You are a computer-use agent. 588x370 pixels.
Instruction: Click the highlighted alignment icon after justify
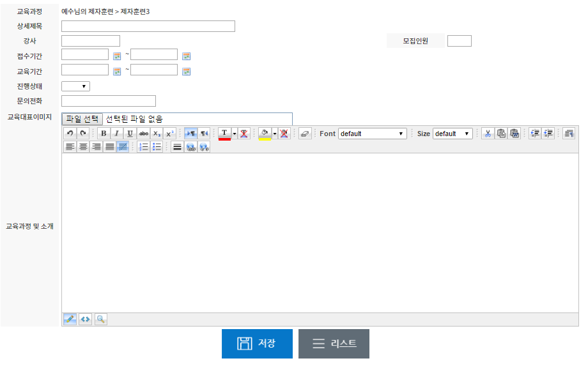coord(123,146)
